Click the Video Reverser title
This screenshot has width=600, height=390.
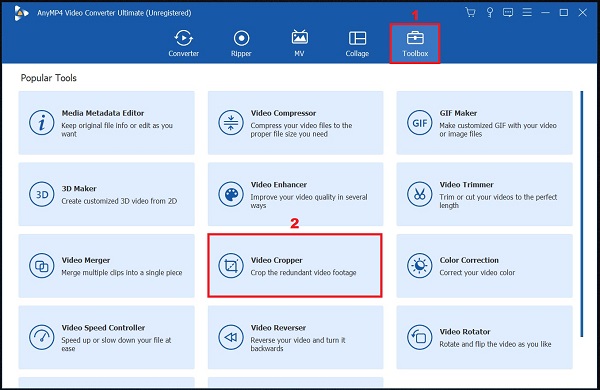point(278,328)
